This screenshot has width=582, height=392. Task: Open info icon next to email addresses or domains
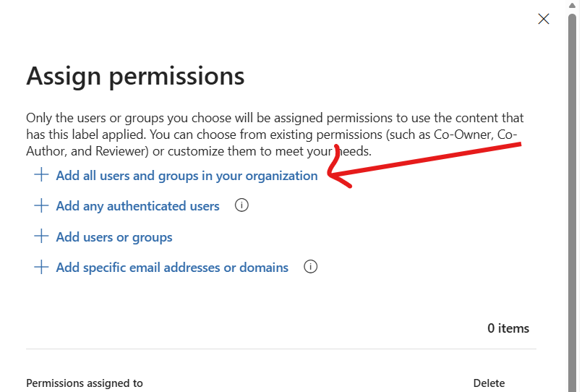tap(311, 267)
